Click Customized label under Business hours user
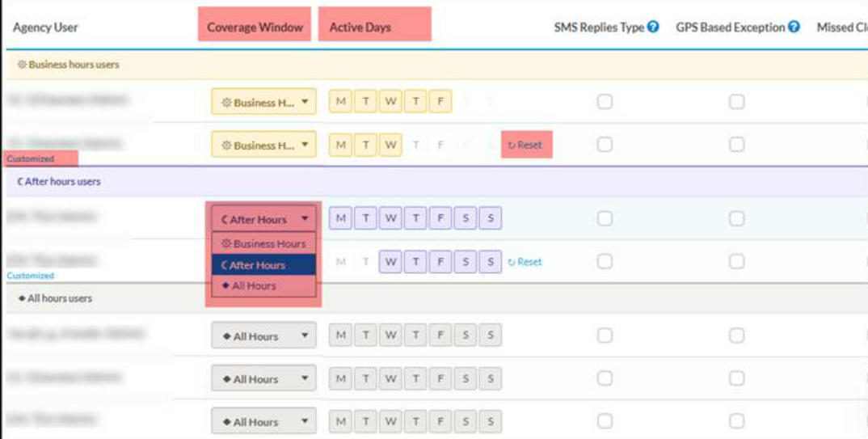Viewport: 868px width, 439px height. (x=31, y=159)
